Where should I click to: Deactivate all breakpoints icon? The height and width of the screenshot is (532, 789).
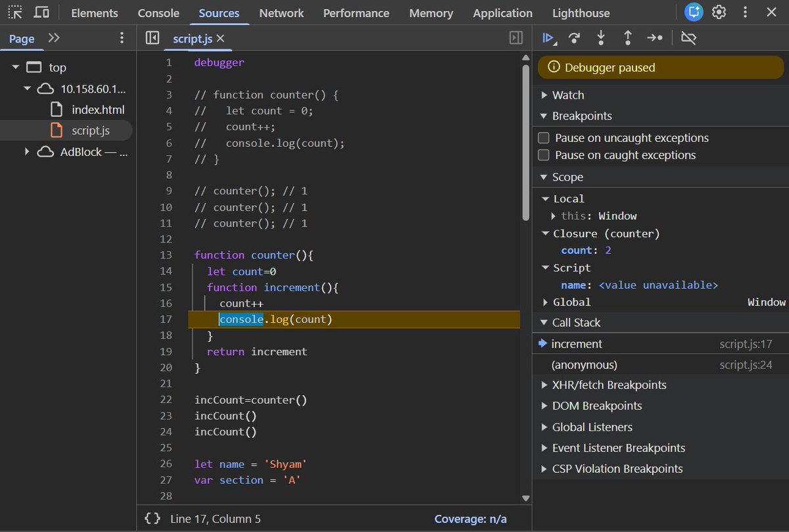[688, 38]
